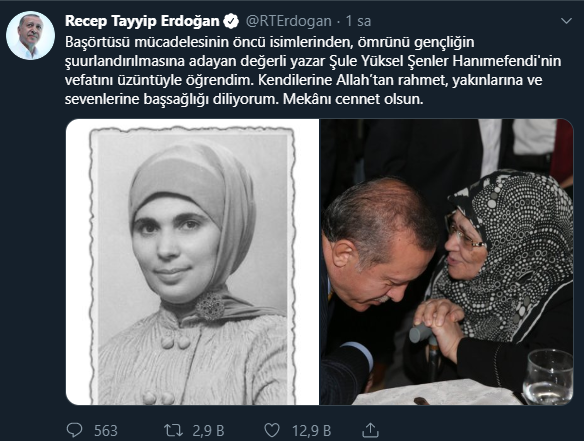Open the tweet options chevron

click(x=566, y=21)
